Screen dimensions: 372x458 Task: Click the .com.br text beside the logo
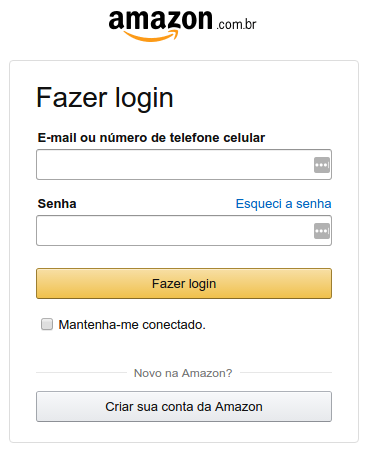pyautogui.click(x=236, y=24)
